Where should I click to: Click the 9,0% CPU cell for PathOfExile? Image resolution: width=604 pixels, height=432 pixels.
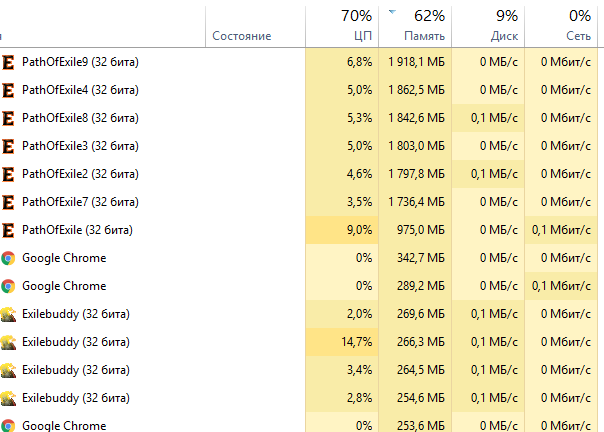[358, 230]
